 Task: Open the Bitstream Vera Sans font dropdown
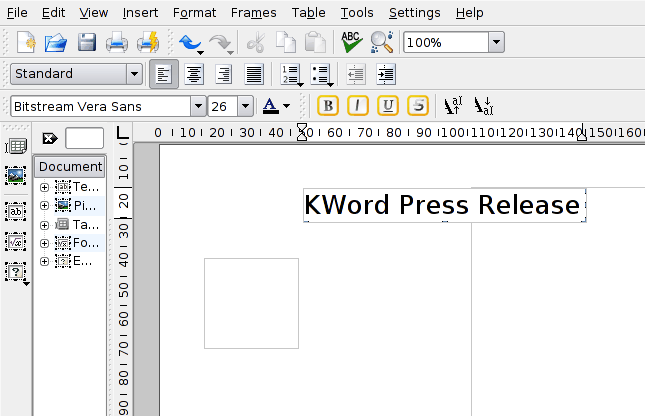(x=198, y=106)
